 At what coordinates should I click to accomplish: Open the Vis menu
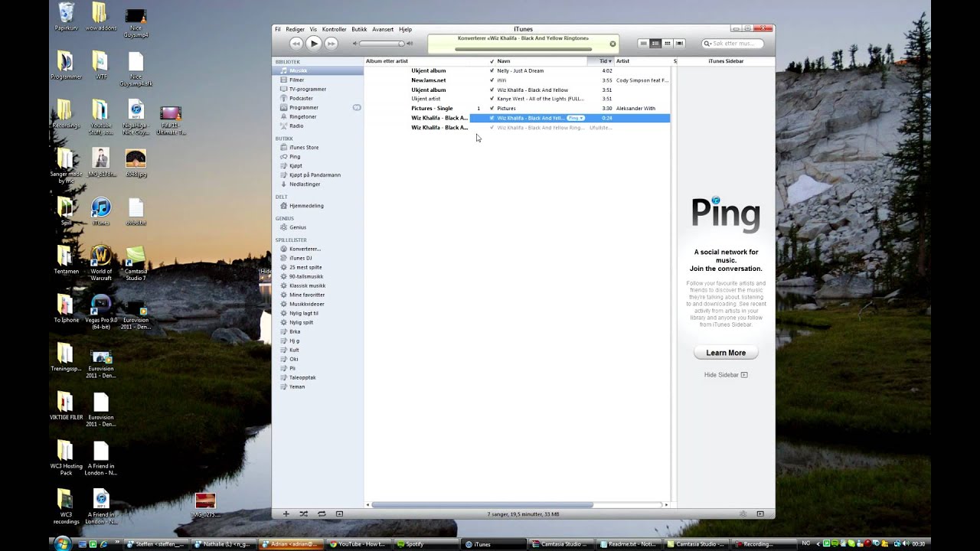[313, 29]
